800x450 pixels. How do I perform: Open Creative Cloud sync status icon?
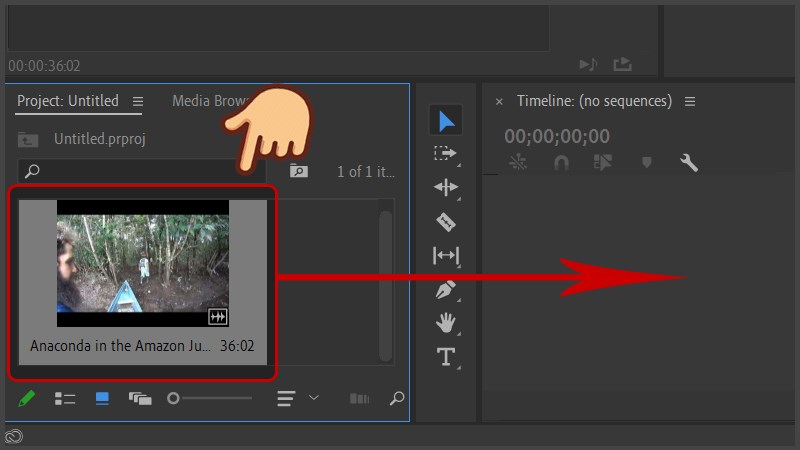[x=14, y=437]
